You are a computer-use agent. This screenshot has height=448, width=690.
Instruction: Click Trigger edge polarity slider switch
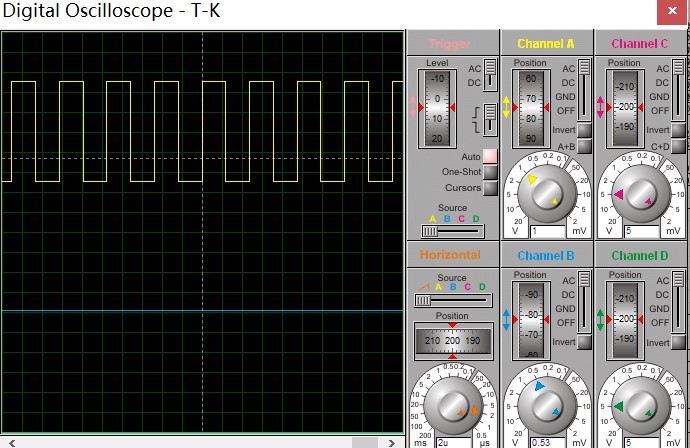coord(490,120)
